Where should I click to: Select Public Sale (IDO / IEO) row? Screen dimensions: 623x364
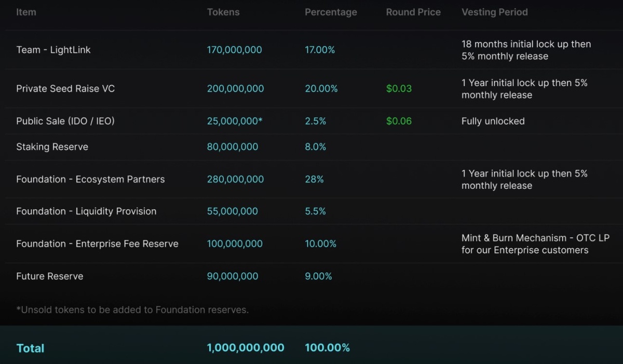[x=65, y=121]
